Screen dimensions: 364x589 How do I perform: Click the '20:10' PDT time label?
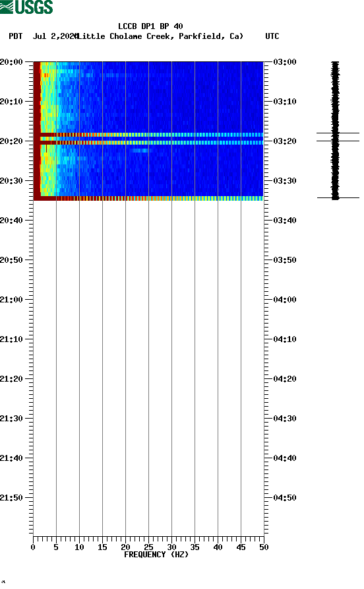pyautogui.click(x=11, y=102)
